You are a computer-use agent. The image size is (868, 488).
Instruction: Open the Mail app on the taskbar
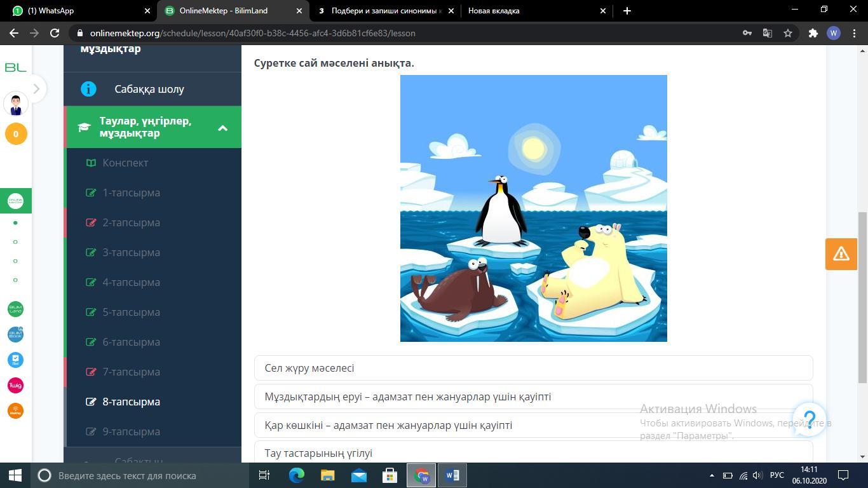click(359, 475)
